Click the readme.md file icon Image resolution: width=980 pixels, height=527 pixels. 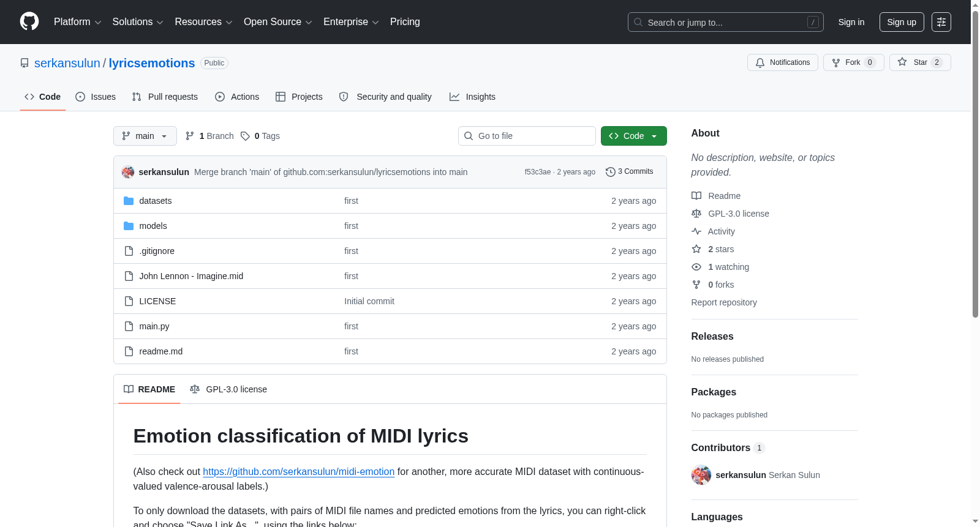tap(129, 351)
